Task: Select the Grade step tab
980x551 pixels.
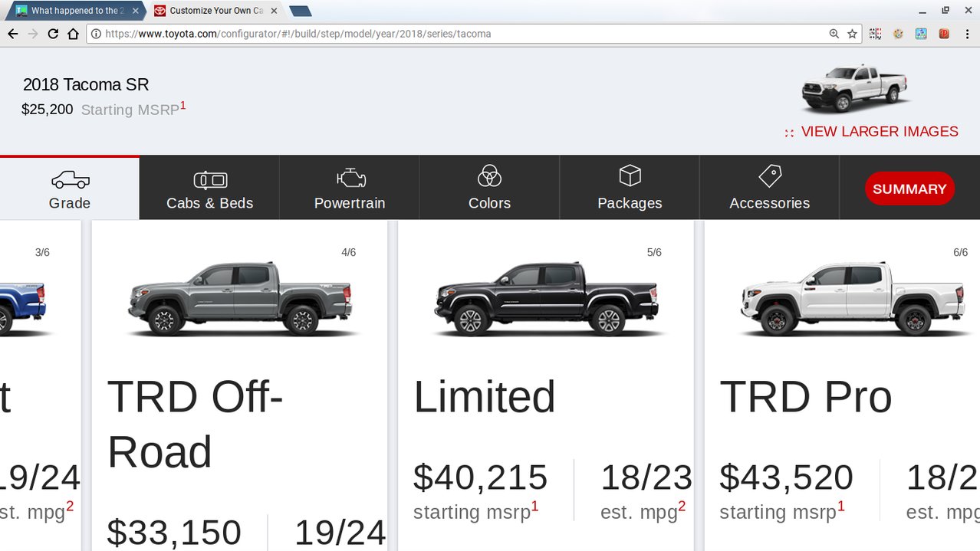Action: pyautogui.click(x=70, y=189)
